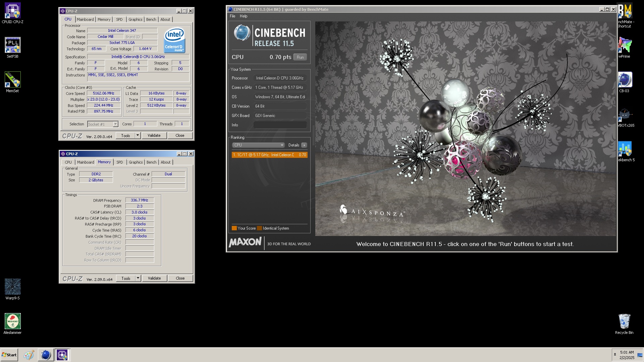
Task: Open the Socket #1 selection dropdown
Action: click(103, 124)
